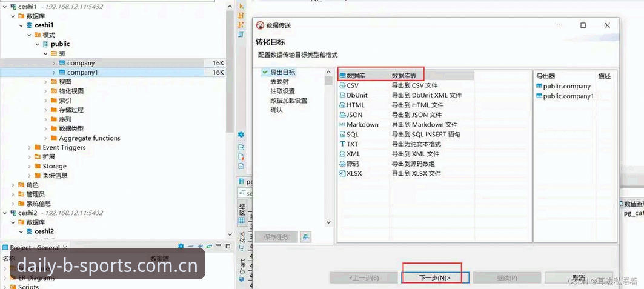The image size is (644, 289).
Task: Minimize the Project panel view
Action: pyautogui.click(x=219, y=247)
